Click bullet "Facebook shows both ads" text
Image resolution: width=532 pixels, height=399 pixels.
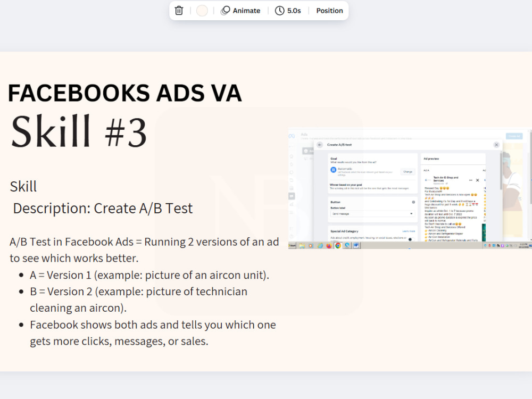[153, 333]
